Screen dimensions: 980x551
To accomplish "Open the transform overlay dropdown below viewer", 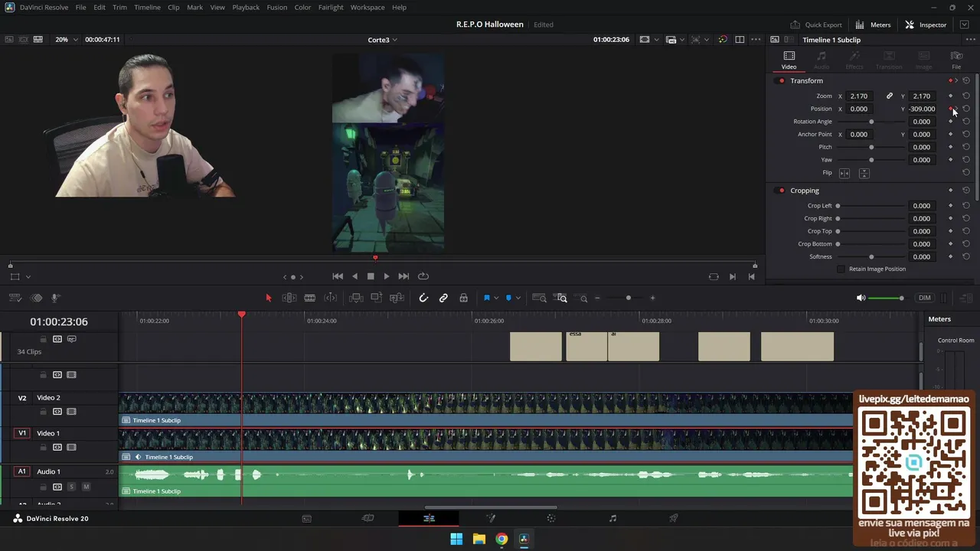I will tap(28, 277).
